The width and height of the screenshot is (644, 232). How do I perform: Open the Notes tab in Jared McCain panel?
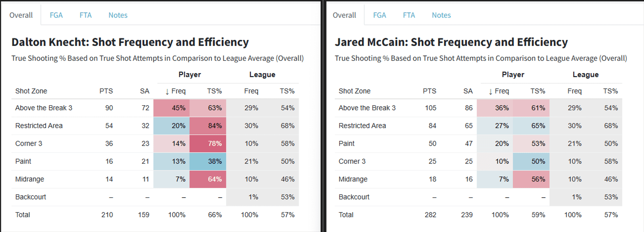click(x=441, y=15)
